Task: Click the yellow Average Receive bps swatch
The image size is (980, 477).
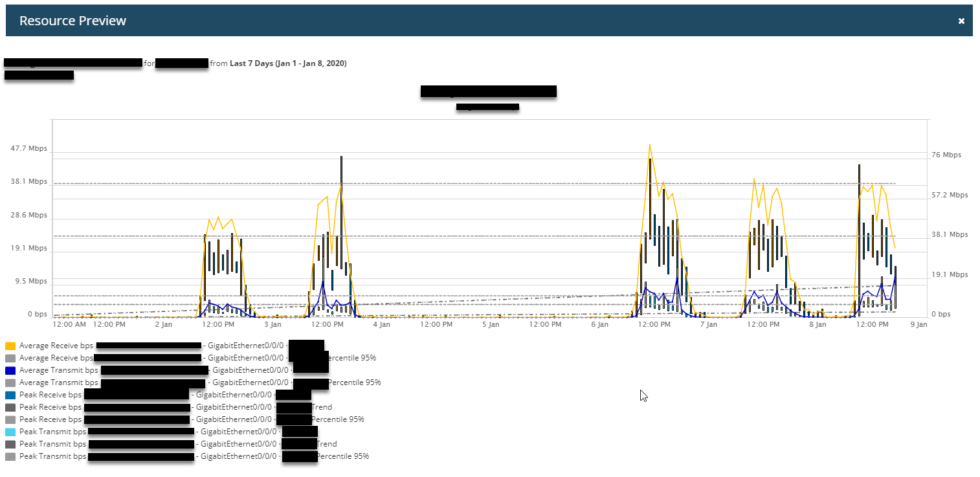Action: coord(10,346)
